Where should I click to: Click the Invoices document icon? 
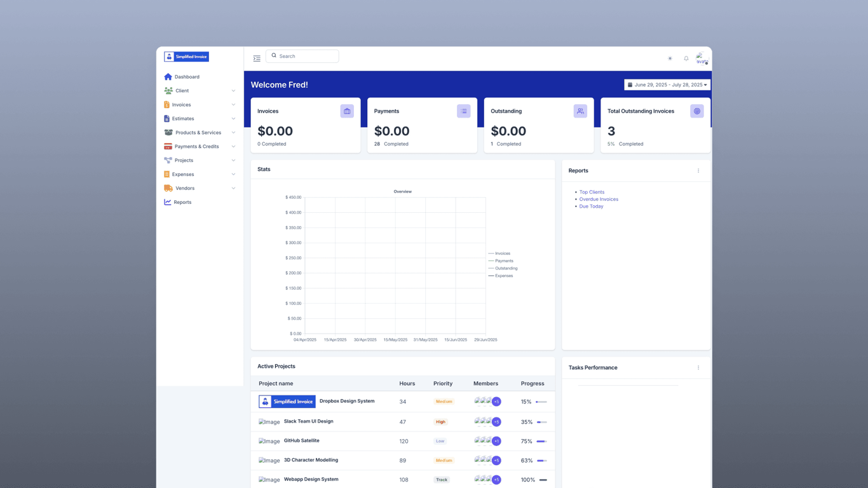tap(167, 105)
